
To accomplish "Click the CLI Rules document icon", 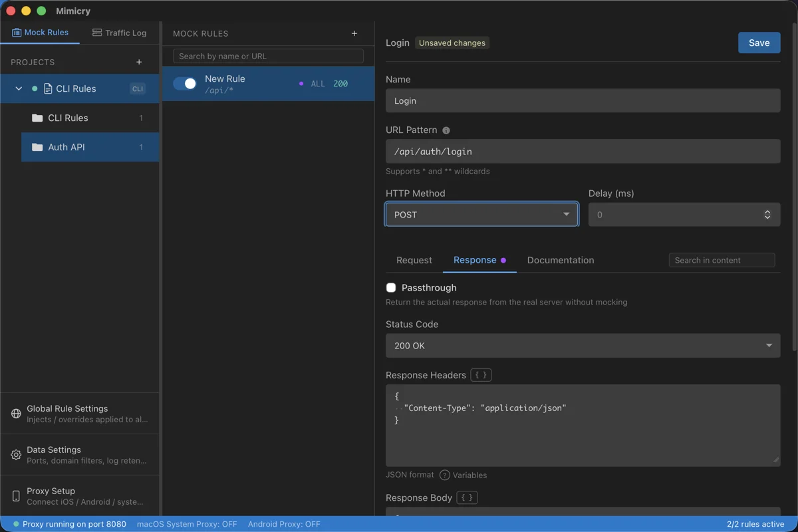I will pos(48,88).
